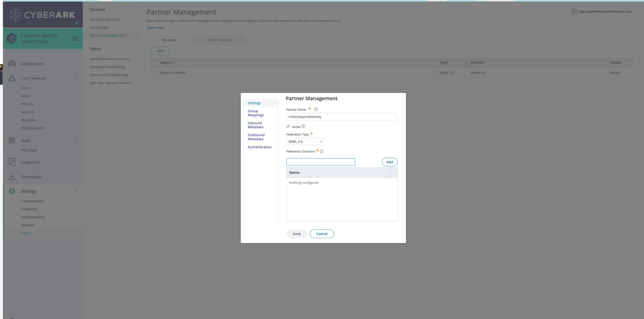644x319 pixels.
Task: Show Federation Domains info icon
Action: 322,151
